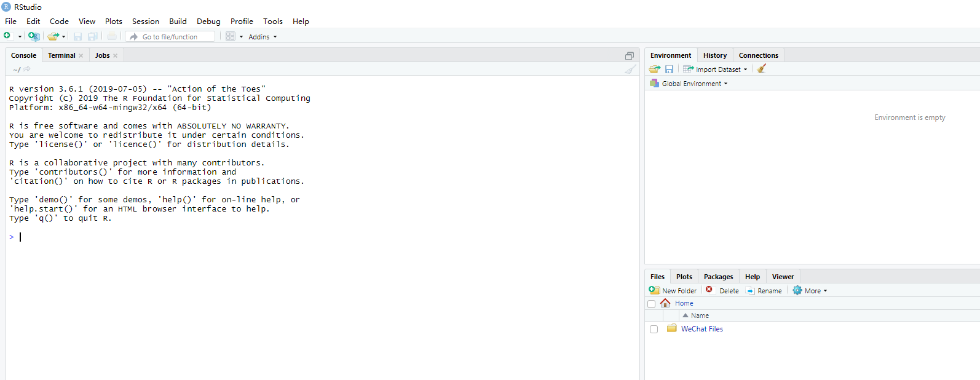Image resolution: width=980 pixels, height=380 pixels.
Task: Open the View menu
Action: pyautogui.click(x=87, y=21)
